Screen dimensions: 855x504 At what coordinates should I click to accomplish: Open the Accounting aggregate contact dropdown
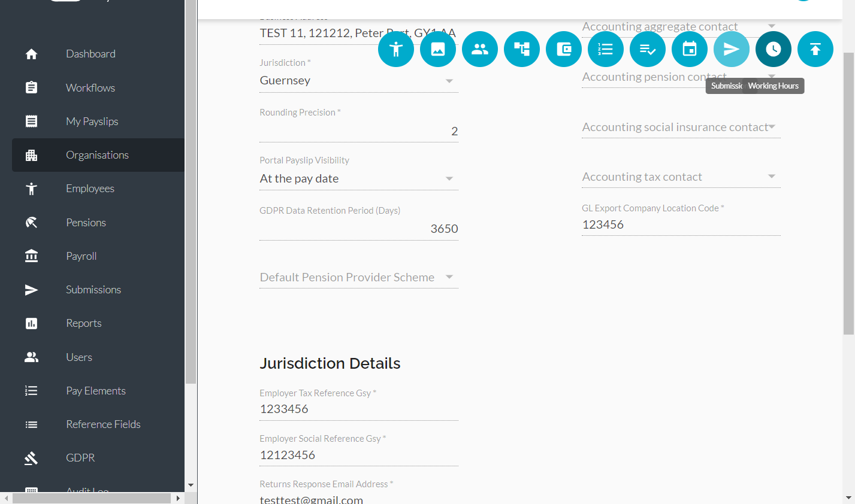pyautogui.click(x=681, y=26)
